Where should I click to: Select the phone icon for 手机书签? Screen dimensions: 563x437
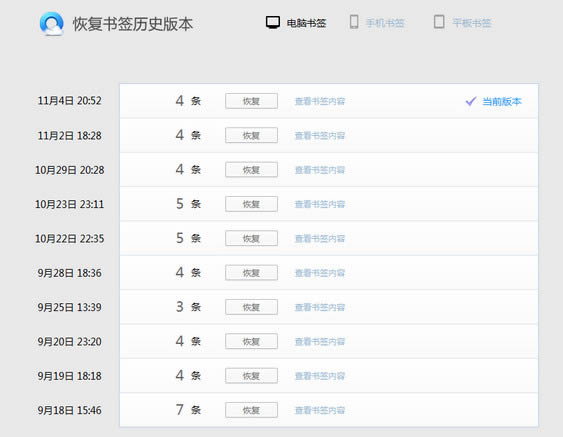click(354, 22)
